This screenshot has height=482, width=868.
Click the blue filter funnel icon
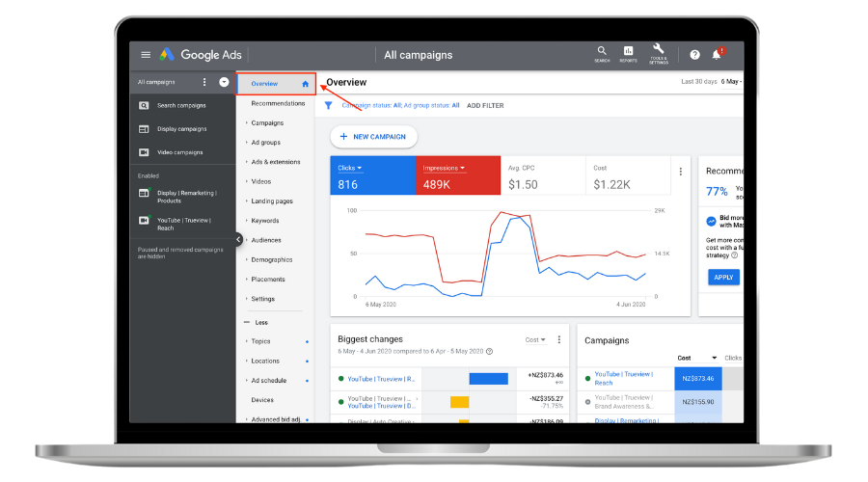328,105
